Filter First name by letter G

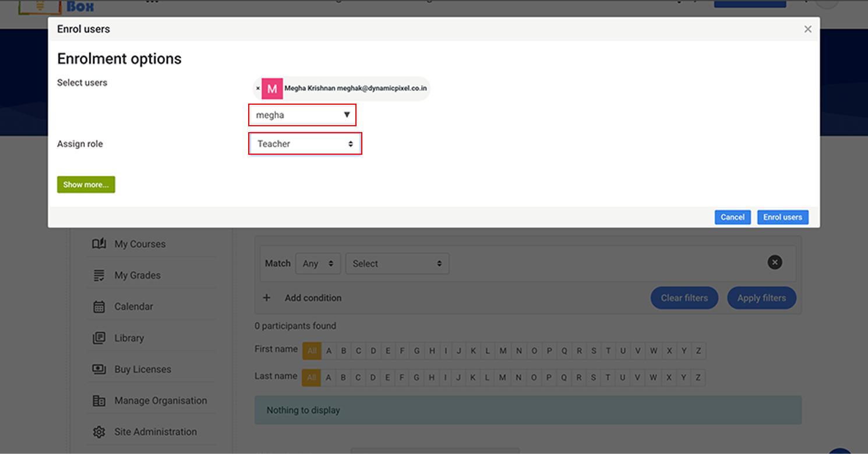pos(417,351)
